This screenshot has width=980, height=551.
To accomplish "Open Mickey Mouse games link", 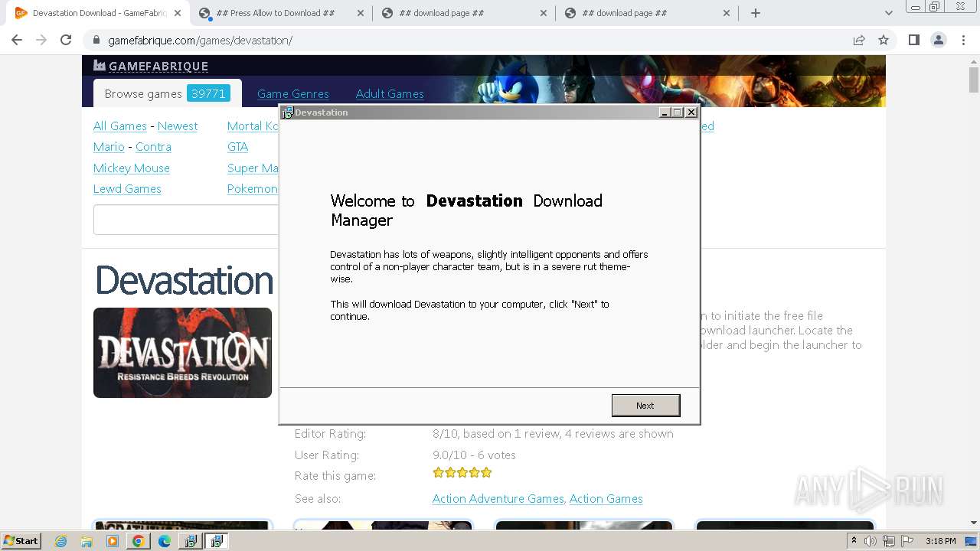I will (132, 168).
